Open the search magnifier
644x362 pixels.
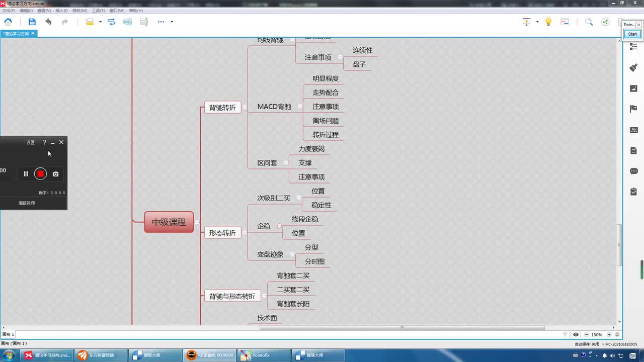pos(589,22)
